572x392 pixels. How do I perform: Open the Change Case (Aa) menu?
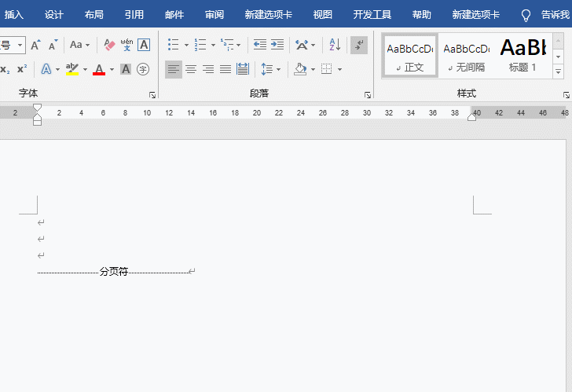point(79,45)
